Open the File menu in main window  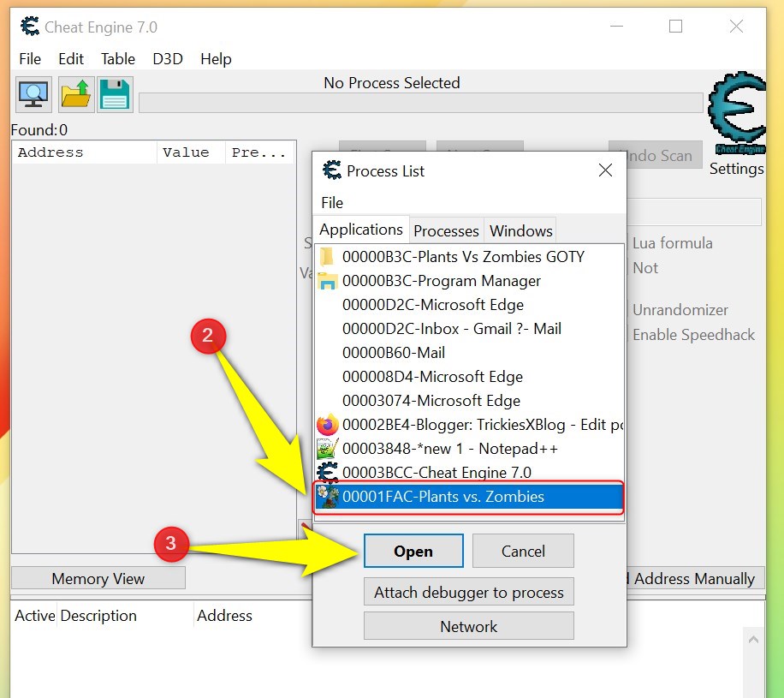[30, 59]
